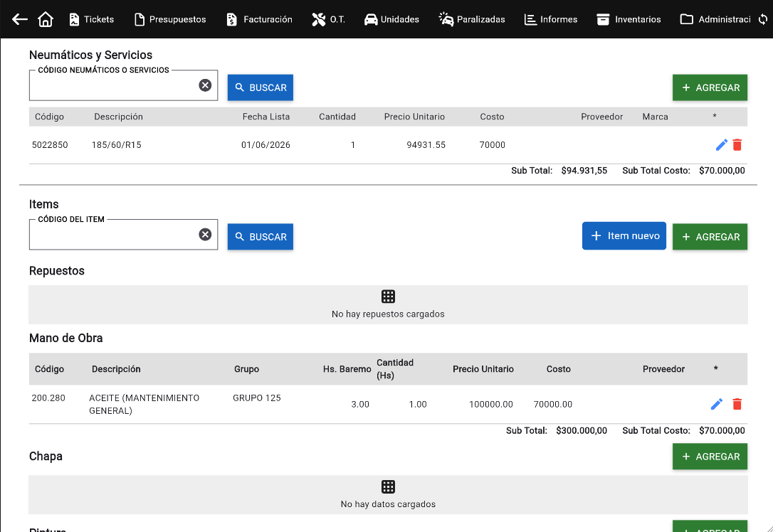This screenshot has height=532, width=773.
Task: Search tires with the BUSCAR button
Action: pyautogui.click(x=261, y=87)
